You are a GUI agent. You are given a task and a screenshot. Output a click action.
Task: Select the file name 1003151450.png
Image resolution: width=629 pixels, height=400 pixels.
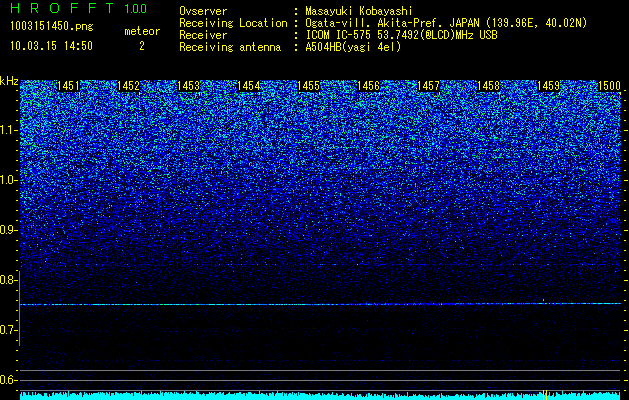pos(52,26)
